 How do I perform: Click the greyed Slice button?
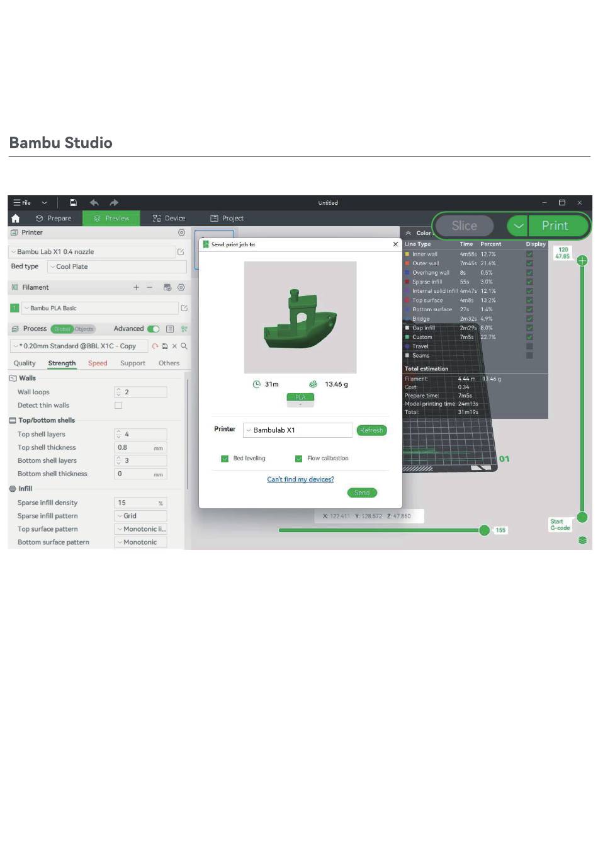point(465,226)
